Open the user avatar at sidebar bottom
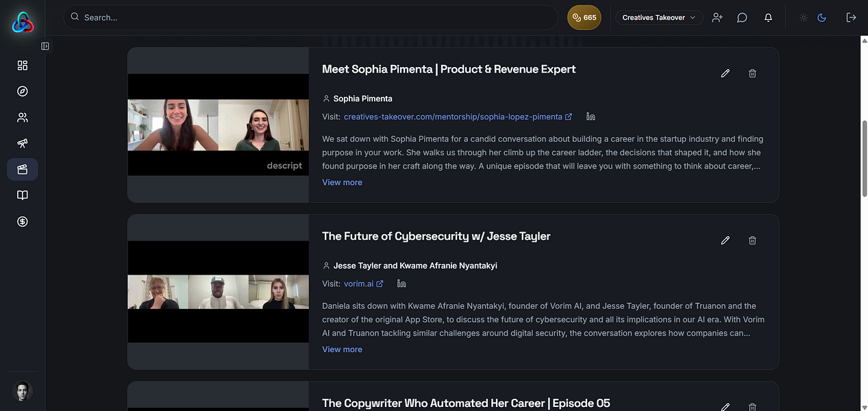The image size is (868, 411). 23,390
